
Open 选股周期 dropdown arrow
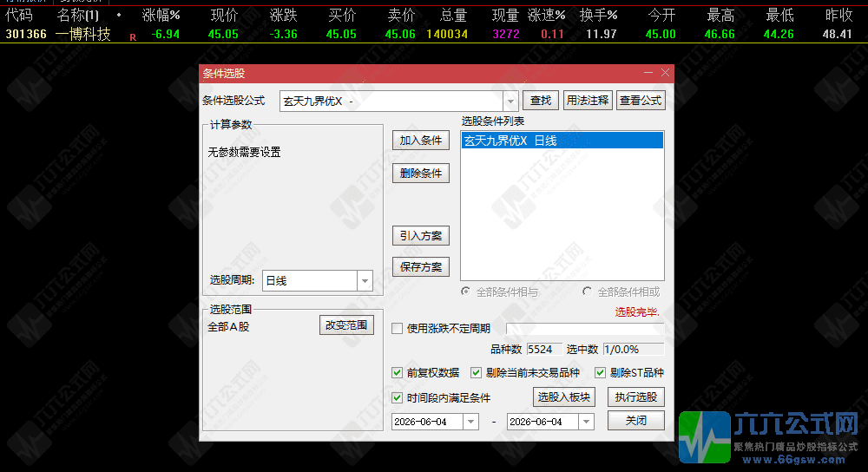coord(365,280)
